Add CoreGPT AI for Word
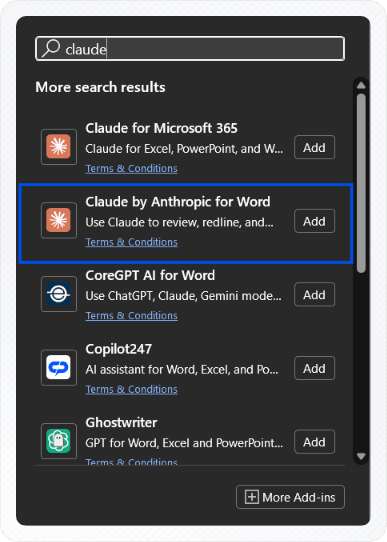387x542 pixels. pos(314,295)
